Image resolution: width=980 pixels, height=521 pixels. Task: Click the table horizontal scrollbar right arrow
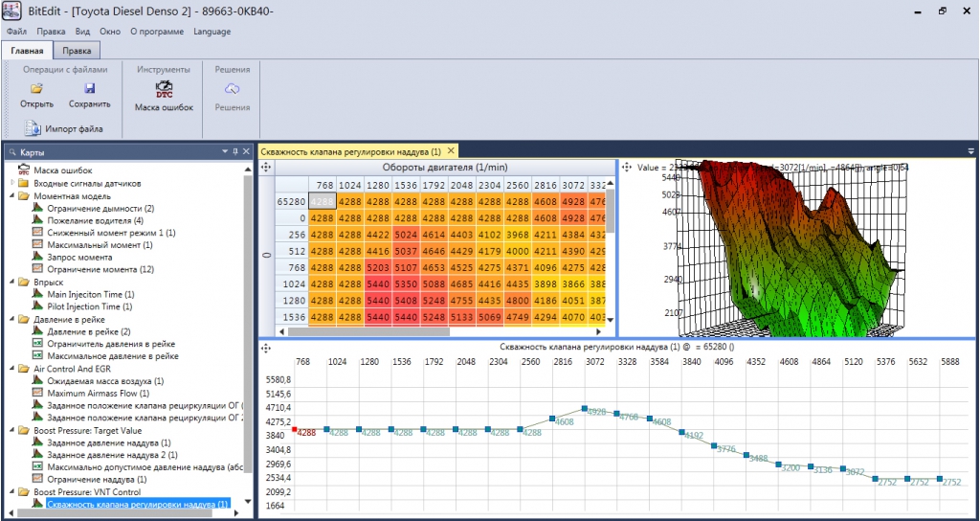601,332
